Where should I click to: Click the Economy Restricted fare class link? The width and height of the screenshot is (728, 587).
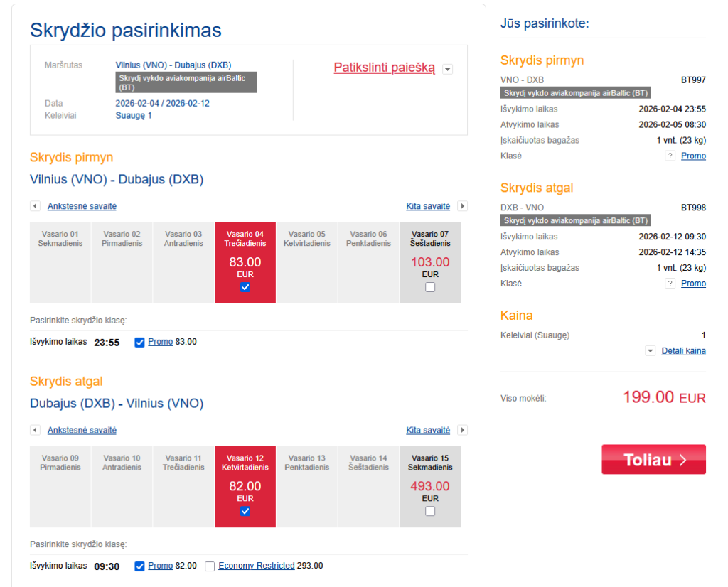point(257,566)
